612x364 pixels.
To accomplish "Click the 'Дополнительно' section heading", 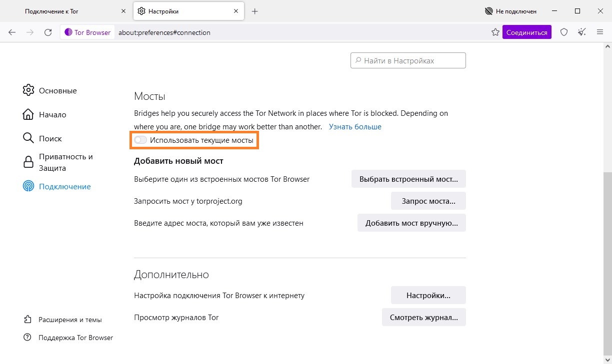I will point(171,275).
